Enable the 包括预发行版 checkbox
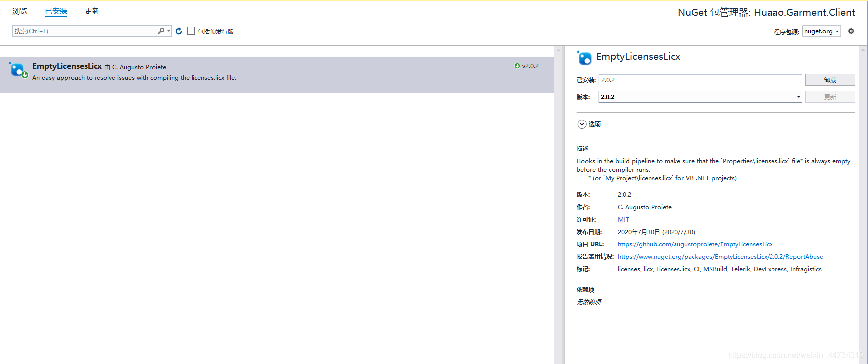Image resolution: width=868 pixels, height=364 pixels. click(x=191, y=31)
